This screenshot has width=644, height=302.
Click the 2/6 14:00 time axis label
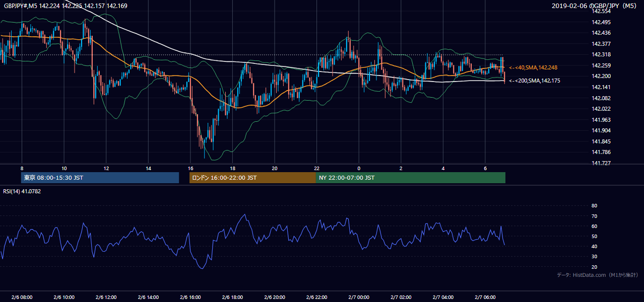coord(149,297)
